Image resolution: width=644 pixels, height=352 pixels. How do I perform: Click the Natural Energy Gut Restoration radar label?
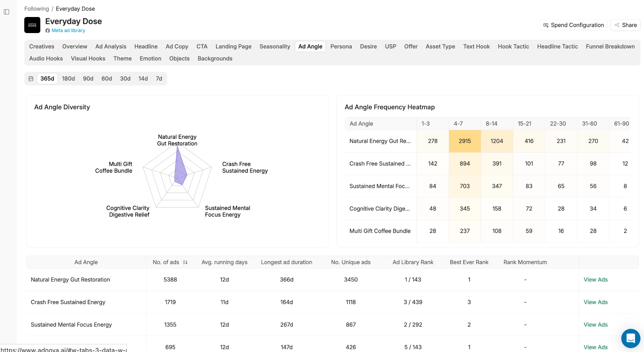pyautogui.click(x=177, y=140)
